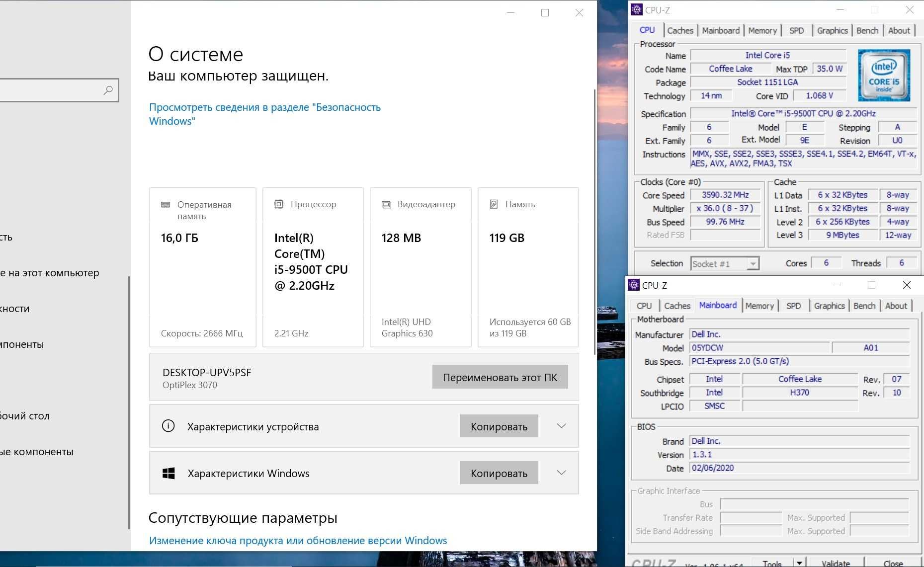This screenshot has height=567, width=924.
Task: Click the Level 3 cache 9 MBytes value
Action: coord(842,235)
